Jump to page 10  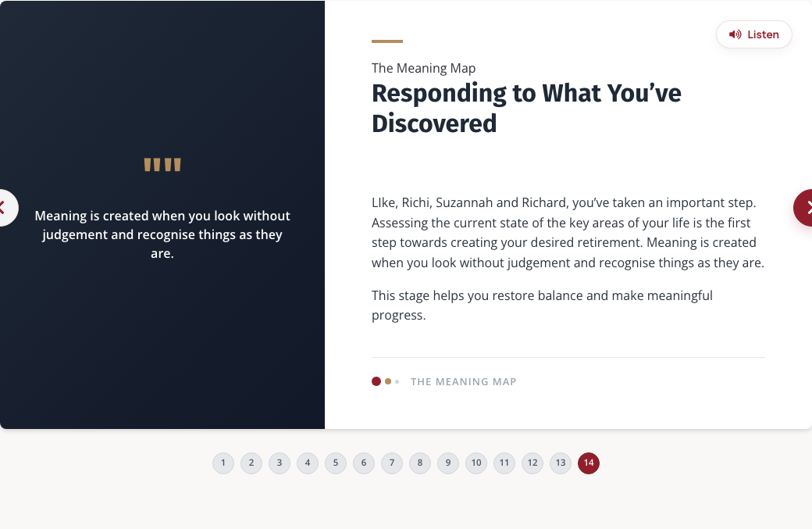(x=476, y=463)
